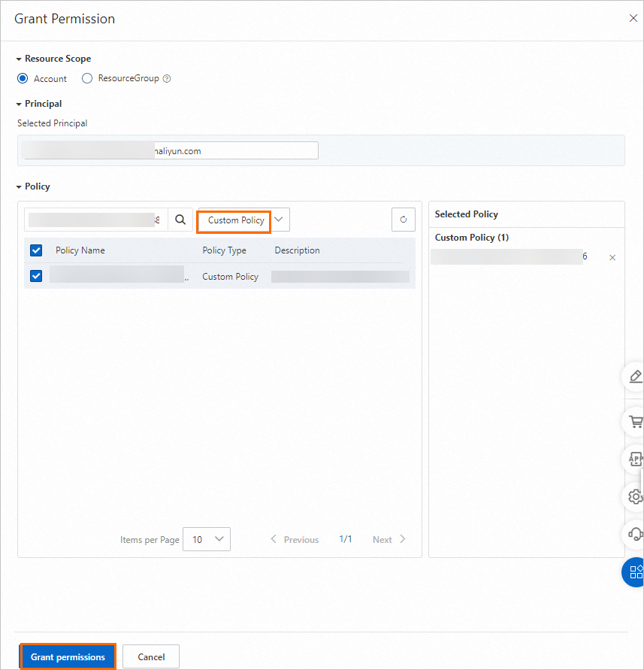Screen dimensions: 644x670
Task: Open the Items per Page dropdown
Action: 207,539
